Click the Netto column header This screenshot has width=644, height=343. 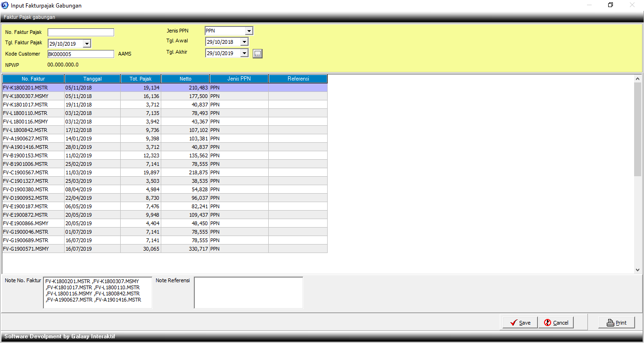point(185,79)
